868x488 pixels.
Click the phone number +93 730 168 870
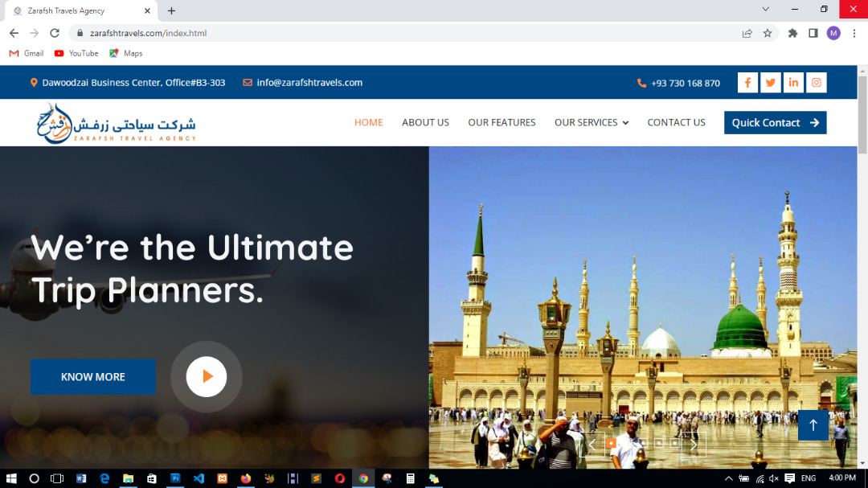tap(686, 83)
